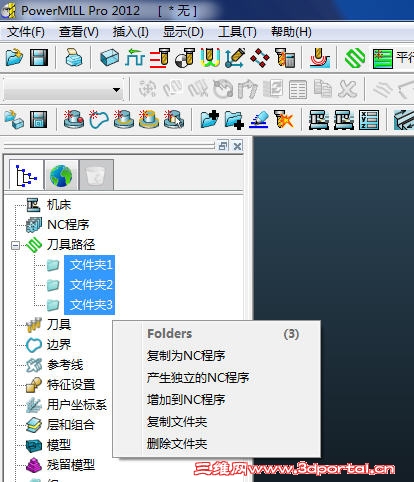Image resolution: width=414 pixels, height=482 pixels.
Task: Open the 工具(T) menu
Action: tap(237, 32)
